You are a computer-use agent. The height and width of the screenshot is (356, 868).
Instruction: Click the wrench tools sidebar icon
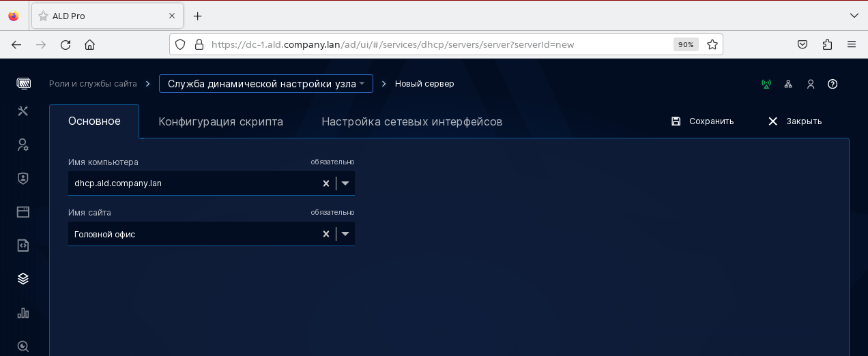click(x=23, y=111)
